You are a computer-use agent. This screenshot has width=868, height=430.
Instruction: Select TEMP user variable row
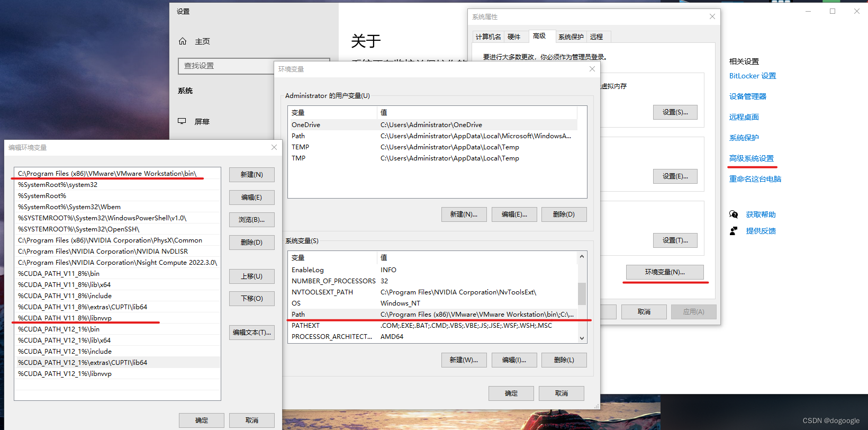click(x=433, y=147)
